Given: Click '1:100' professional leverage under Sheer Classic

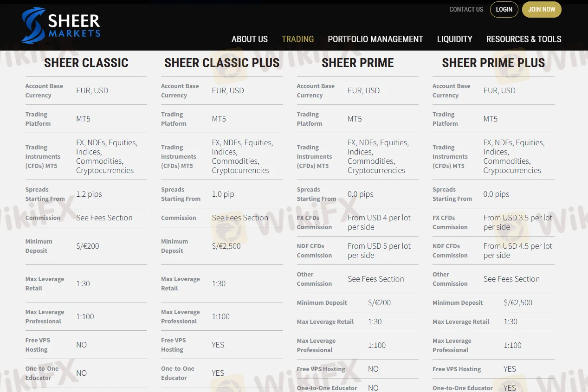Looking at the screenshot, I should [x=85, y=316].
